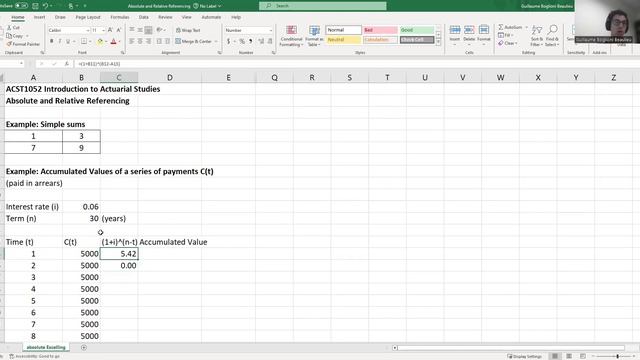Click the Copy button

(x=16, y=36)
